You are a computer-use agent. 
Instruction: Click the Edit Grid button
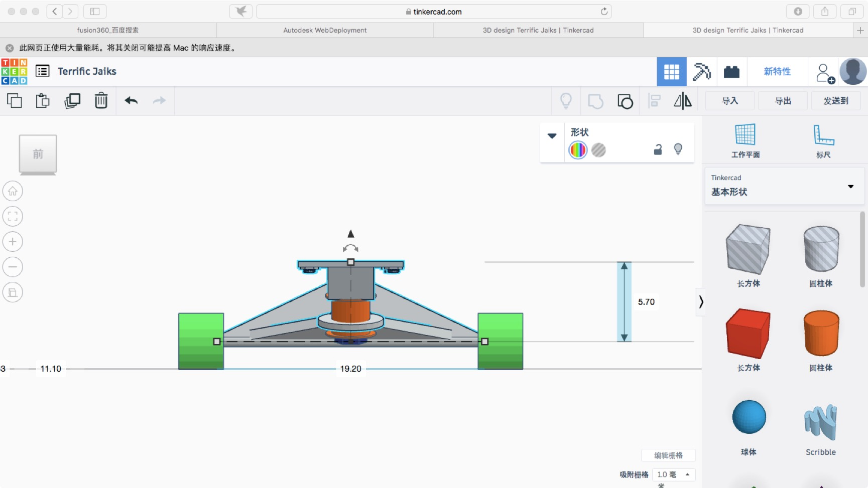point(668,455)
